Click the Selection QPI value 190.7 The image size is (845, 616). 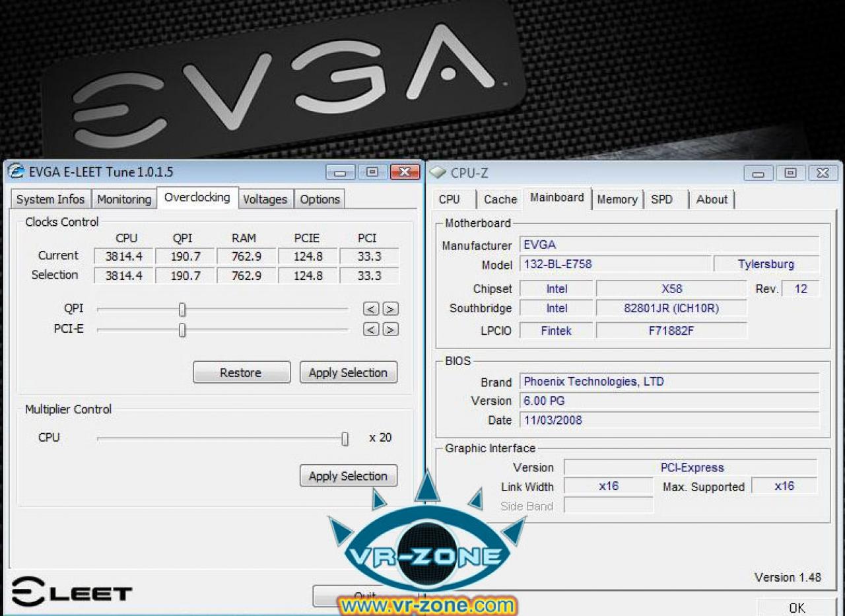tap(186, 275)
